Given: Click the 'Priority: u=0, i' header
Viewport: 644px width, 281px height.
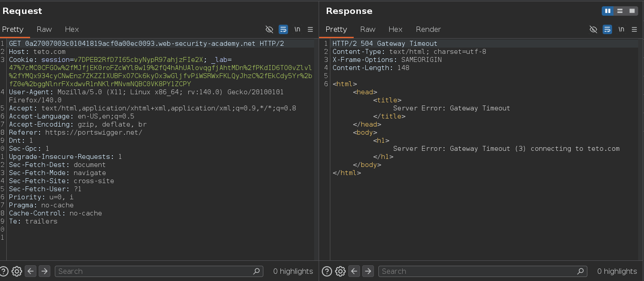Looking at the screenshot, I should (41, 197).
